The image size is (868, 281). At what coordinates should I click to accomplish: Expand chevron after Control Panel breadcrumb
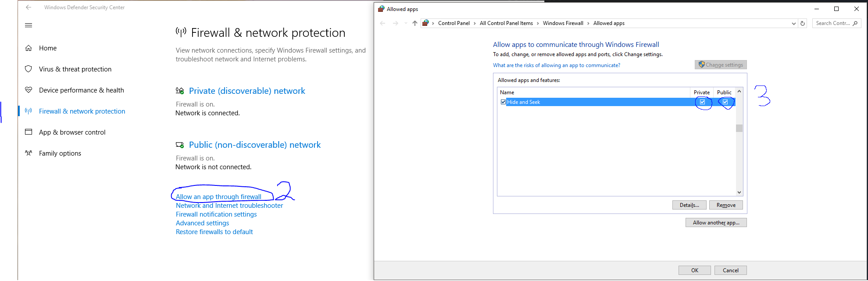click(x=475, y=24)
